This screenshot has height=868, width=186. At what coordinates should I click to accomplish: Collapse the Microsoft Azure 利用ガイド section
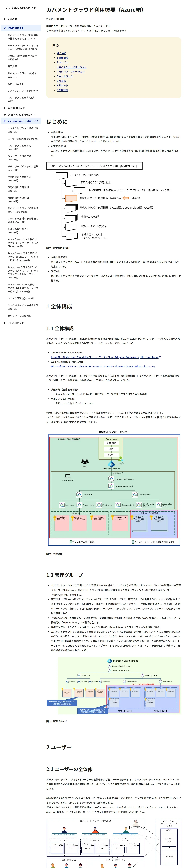tap(21, 121)
